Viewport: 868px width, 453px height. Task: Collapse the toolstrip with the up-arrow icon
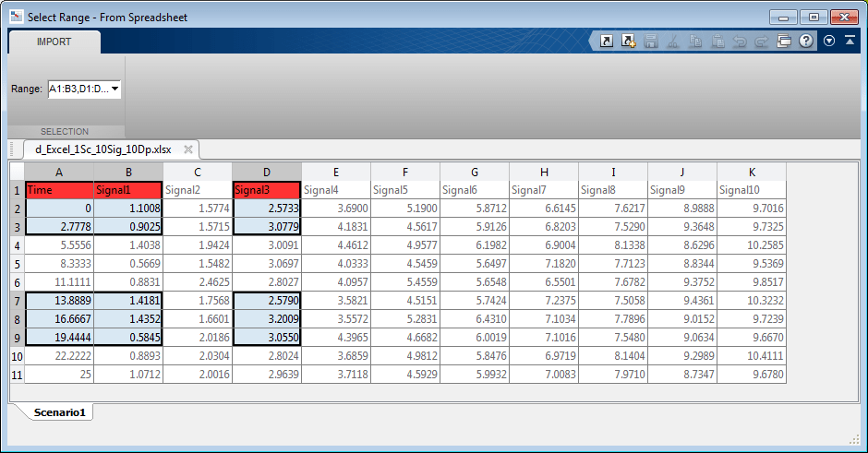850,41
